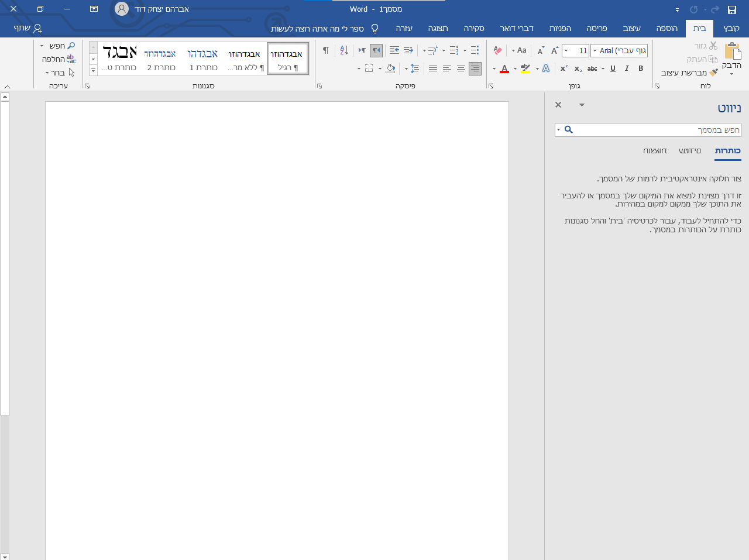Click the שתף share button
The width and height of the screenshot is (749, 560).
[28, 28]
